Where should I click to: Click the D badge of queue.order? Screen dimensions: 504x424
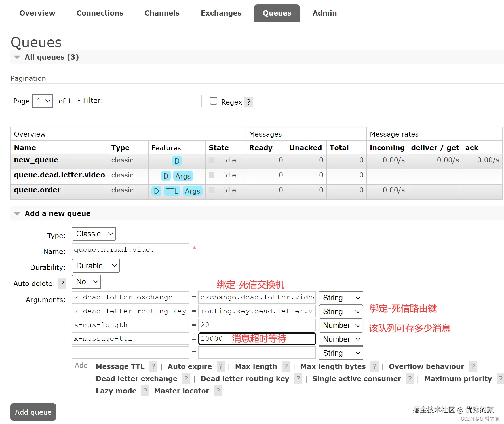156,191
